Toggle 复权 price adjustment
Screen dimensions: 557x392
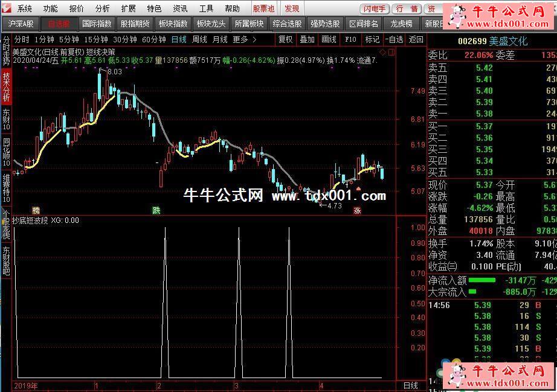coord(285,39)
